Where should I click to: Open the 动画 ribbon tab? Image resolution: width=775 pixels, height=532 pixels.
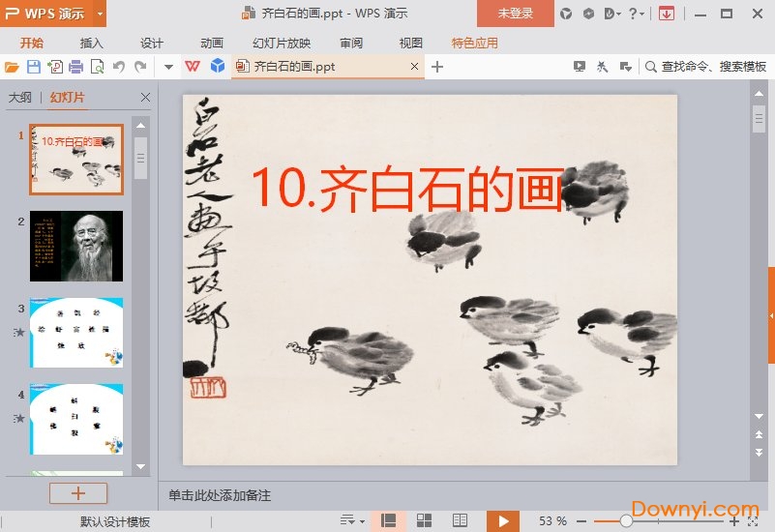[212, 43]
